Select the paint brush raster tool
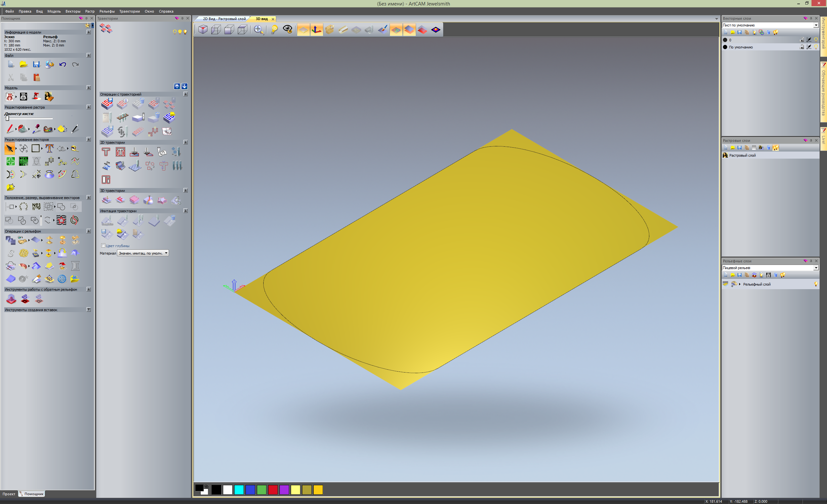The image size is (827, 504). tap(10, 129)
